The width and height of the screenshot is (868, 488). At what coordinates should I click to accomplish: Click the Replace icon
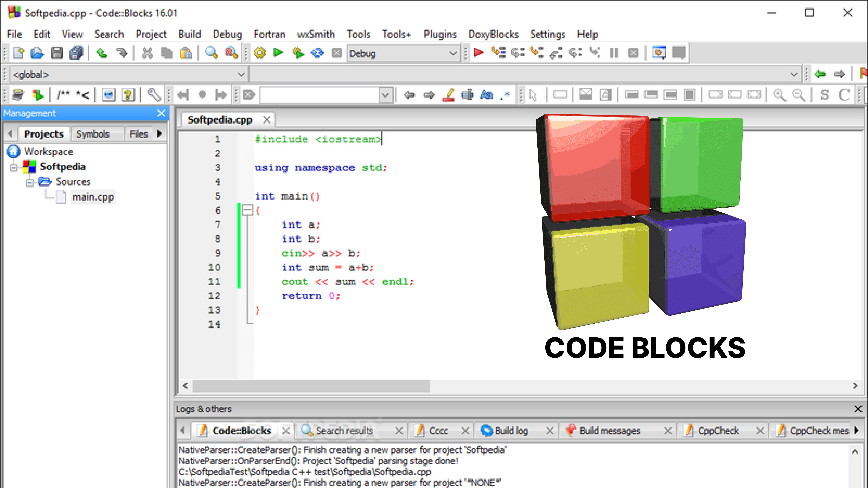(231, 53)
